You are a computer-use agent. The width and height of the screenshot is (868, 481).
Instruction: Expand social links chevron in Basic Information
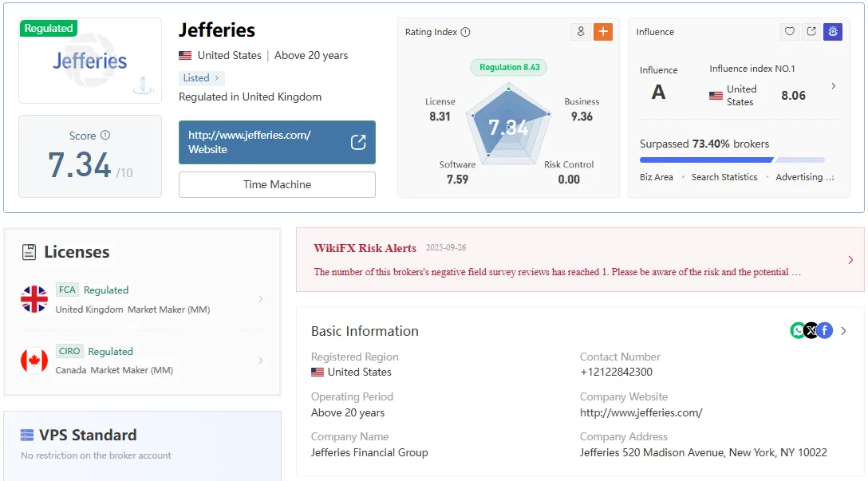(x=843, y=330)
